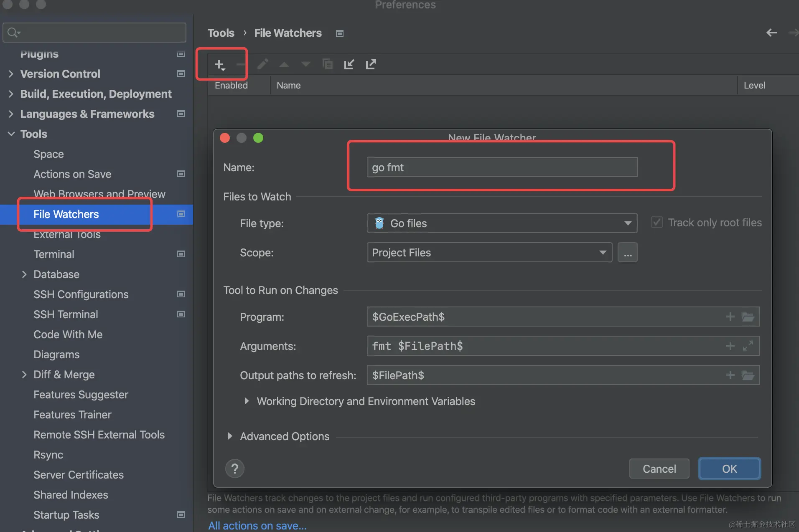
Task: Collapse the Tools tree node
Action: [x=11, y=134]
